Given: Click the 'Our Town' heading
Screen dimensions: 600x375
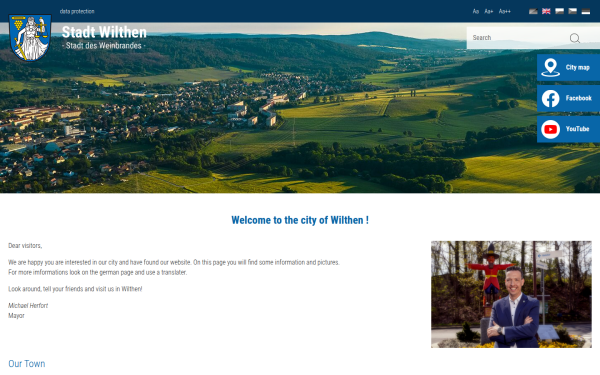Looking at the screenshot, I should coord(27,364).
